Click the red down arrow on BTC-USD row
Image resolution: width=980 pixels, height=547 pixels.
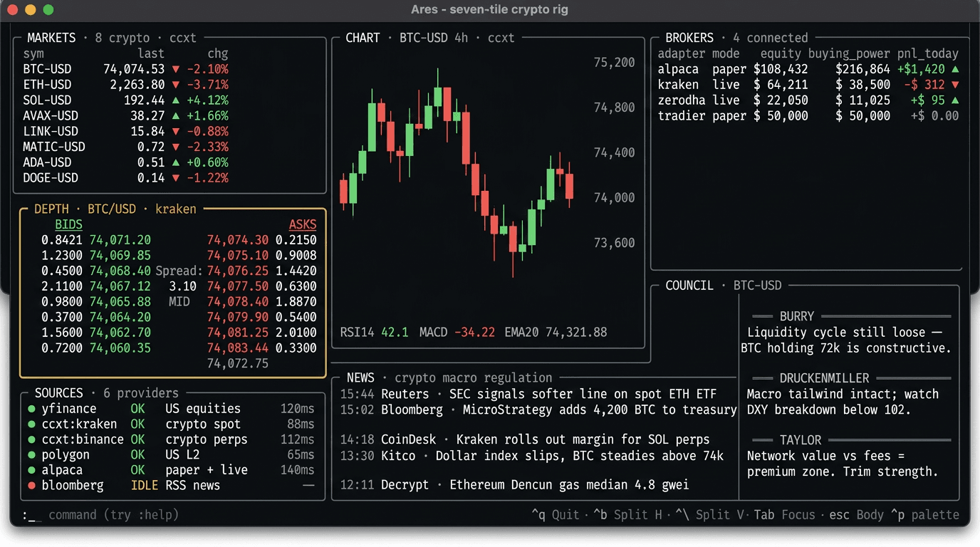coord(176,70)
